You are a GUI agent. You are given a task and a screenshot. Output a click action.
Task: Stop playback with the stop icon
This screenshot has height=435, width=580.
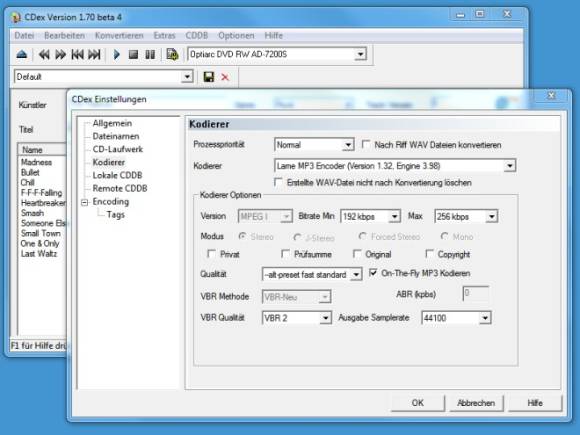(133, 55)
